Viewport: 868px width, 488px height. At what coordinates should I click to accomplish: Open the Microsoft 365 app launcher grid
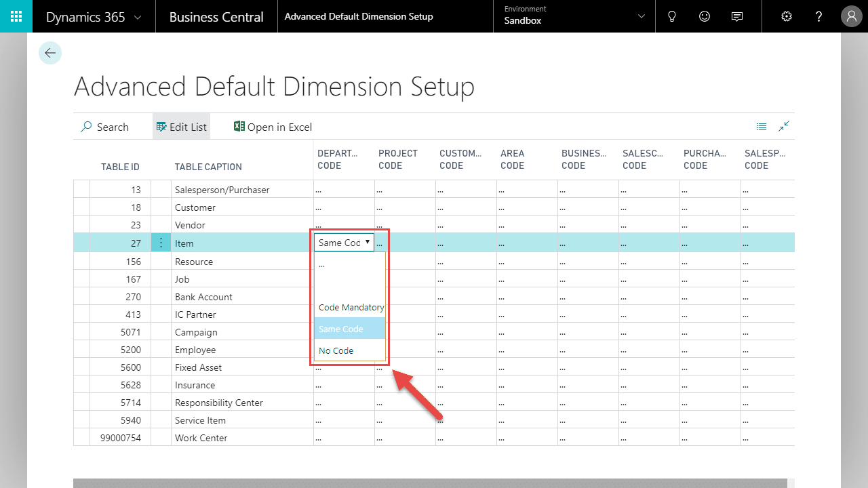16,16
